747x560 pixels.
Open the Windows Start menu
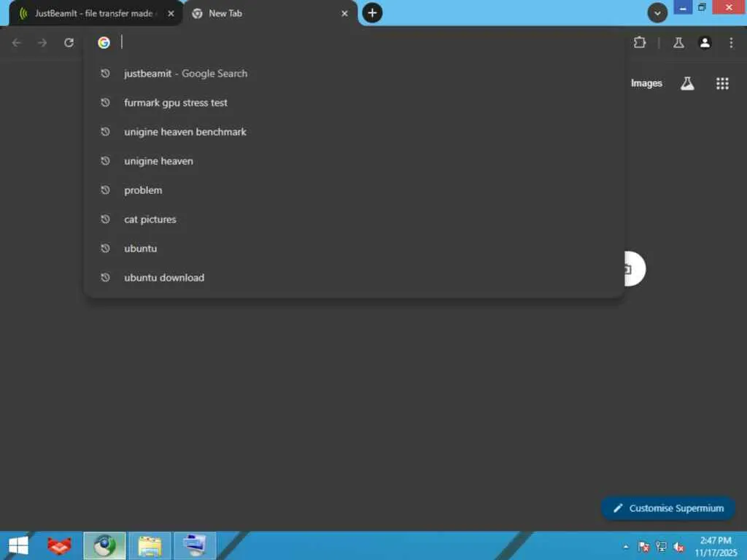coord(18,545)
